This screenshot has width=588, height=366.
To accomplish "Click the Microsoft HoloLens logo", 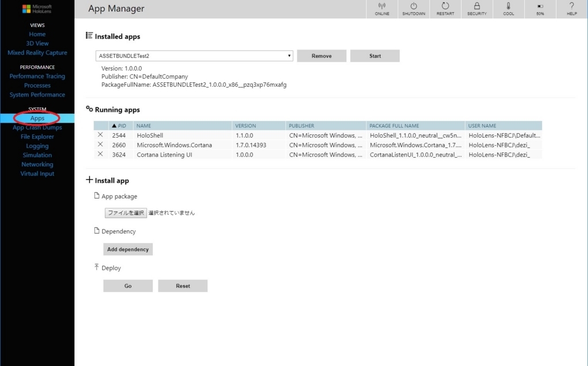I will pos(37,9).
